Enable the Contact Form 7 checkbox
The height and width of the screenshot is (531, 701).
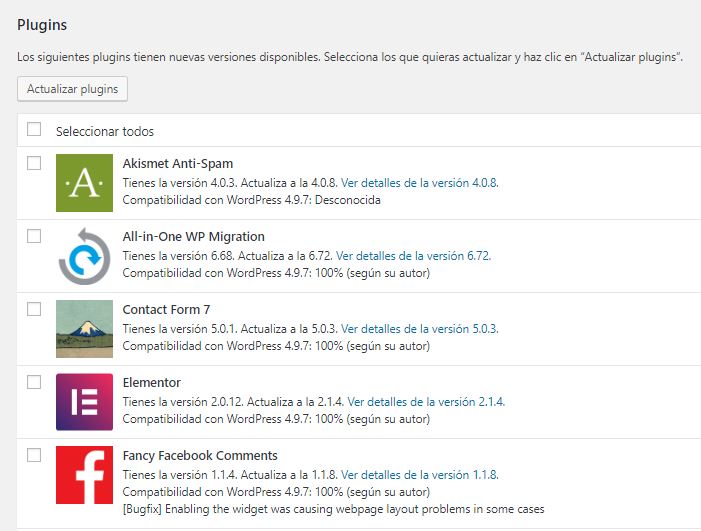point(34,309)
